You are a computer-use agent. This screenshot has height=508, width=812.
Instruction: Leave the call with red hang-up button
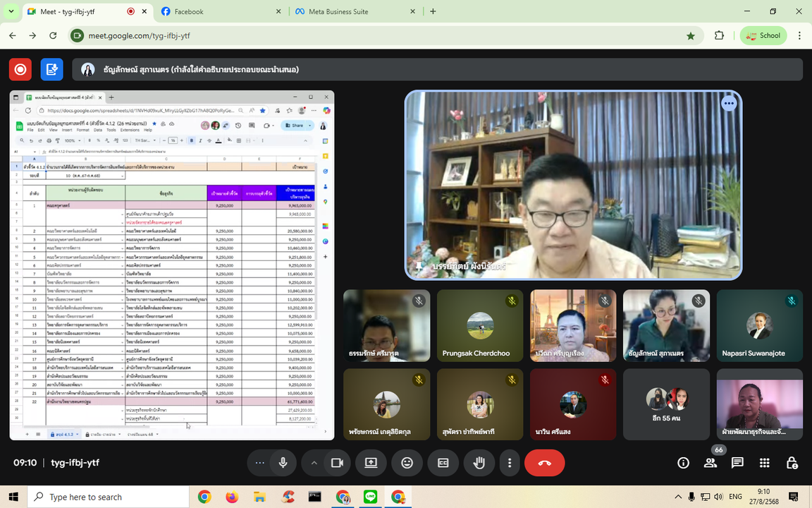544,463
